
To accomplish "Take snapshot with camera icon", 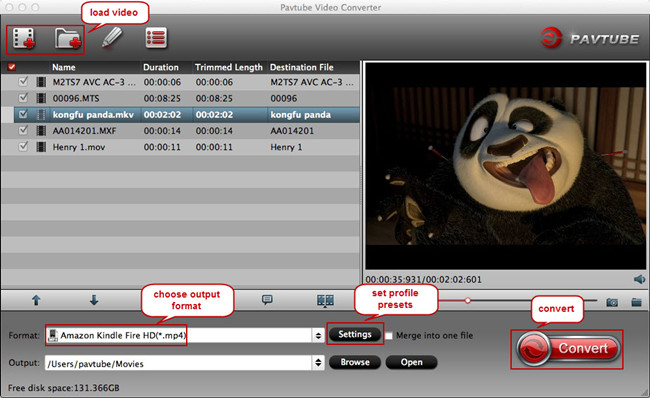I will [612, 302].
